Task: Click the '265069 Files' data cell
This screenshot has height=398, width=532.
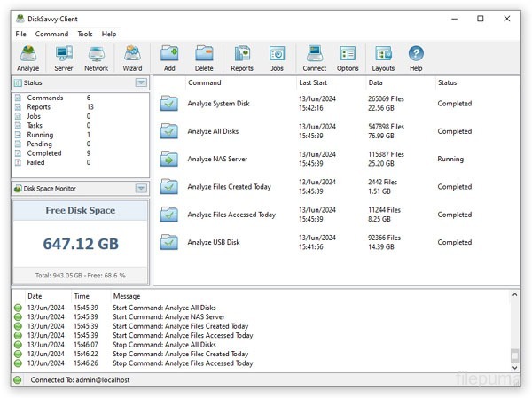Action: pyautogui.click(x=386, y=98)
